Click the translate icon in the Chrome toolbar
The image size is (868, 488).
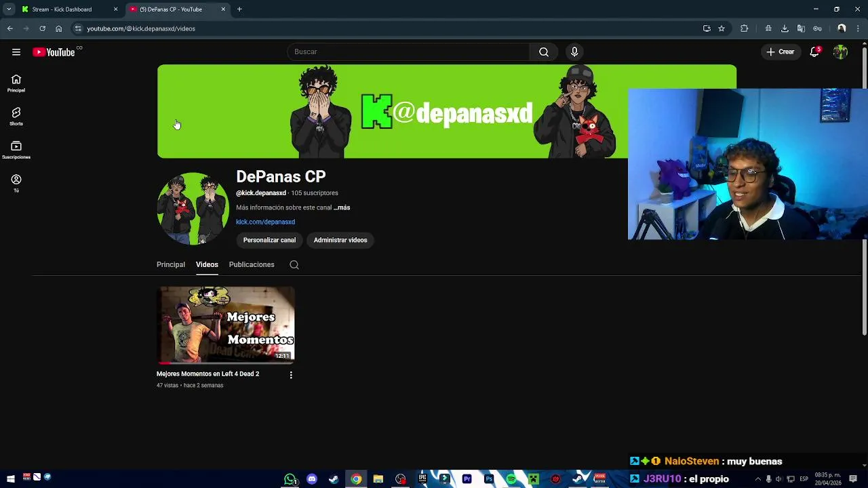pos(801,28)
